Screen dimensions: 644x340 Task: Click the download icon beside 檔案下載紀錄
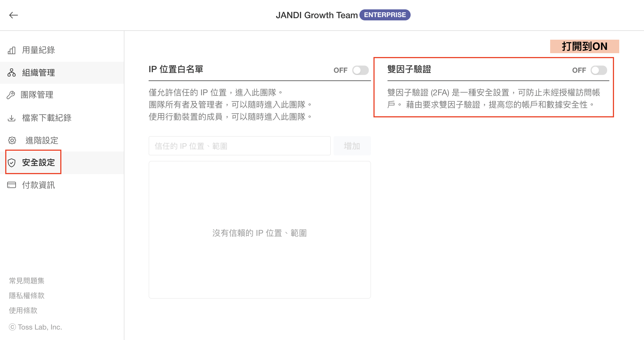(x=12, y=118)
